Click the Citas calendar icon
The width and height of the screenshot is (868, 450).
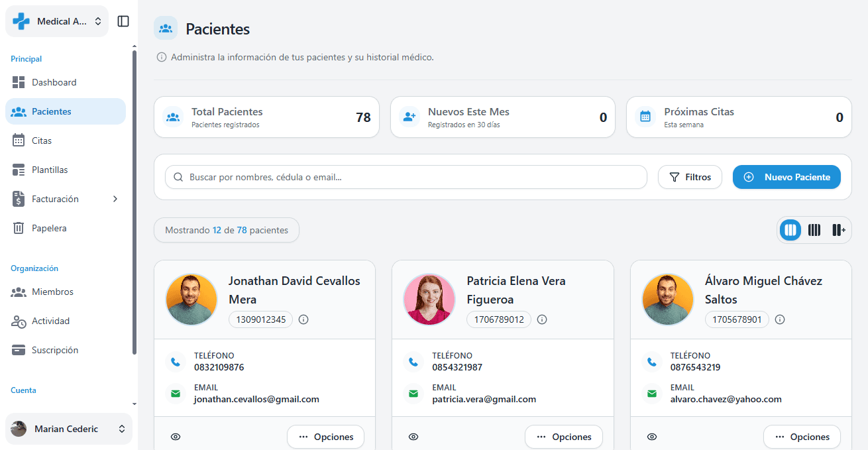19,141
